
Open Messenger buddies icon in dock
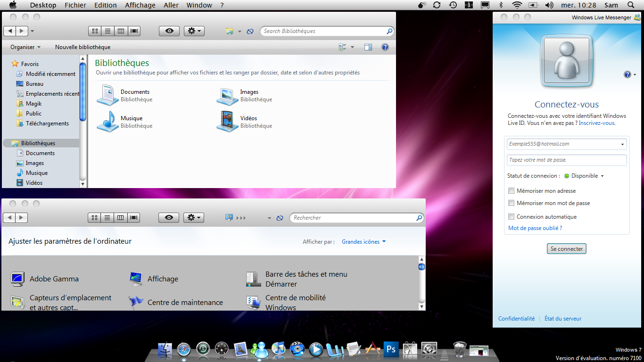(x=259, y=349)
